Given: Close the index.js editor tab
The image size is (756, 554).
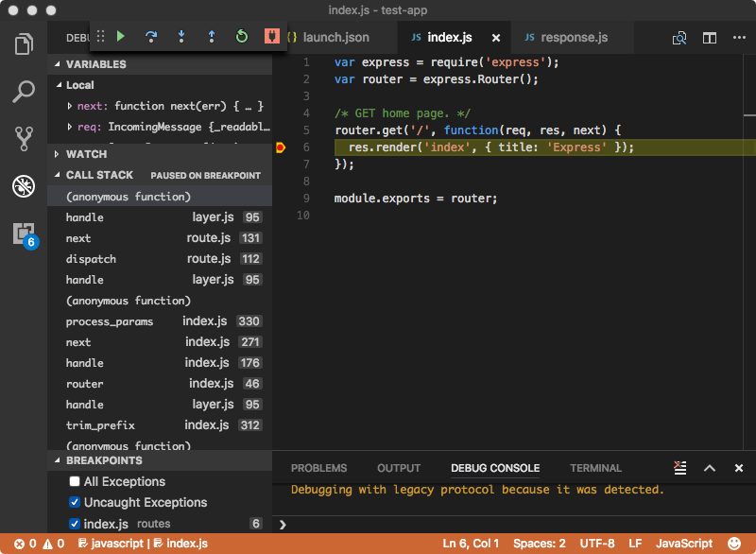Looking at the screenshot, I should coord(495,38).
